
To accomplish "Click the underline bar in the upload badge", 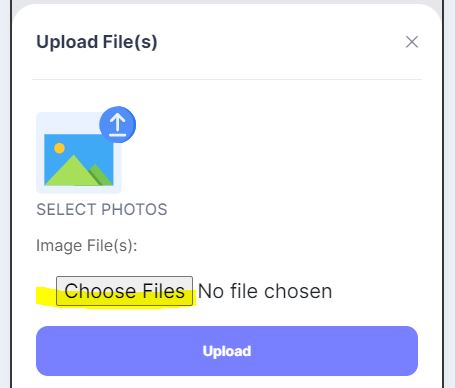I will point(117,135).
